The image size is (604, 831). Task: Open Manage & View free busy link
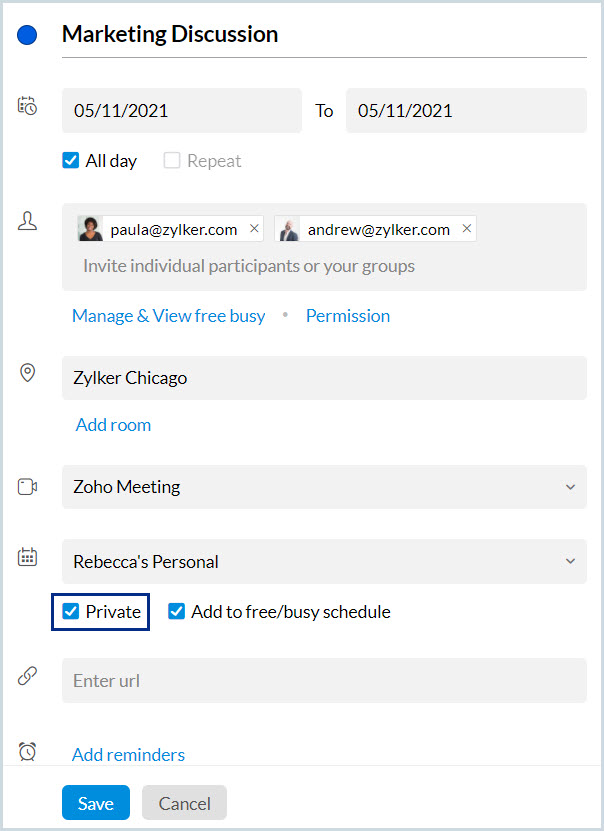click(168, 316)
